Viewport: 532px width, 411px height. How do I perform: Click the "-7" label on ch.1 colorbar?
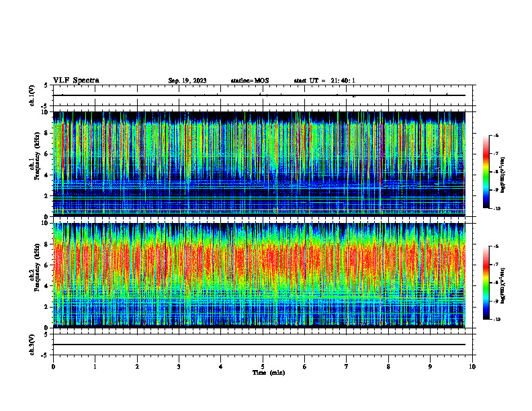point(496,154)
